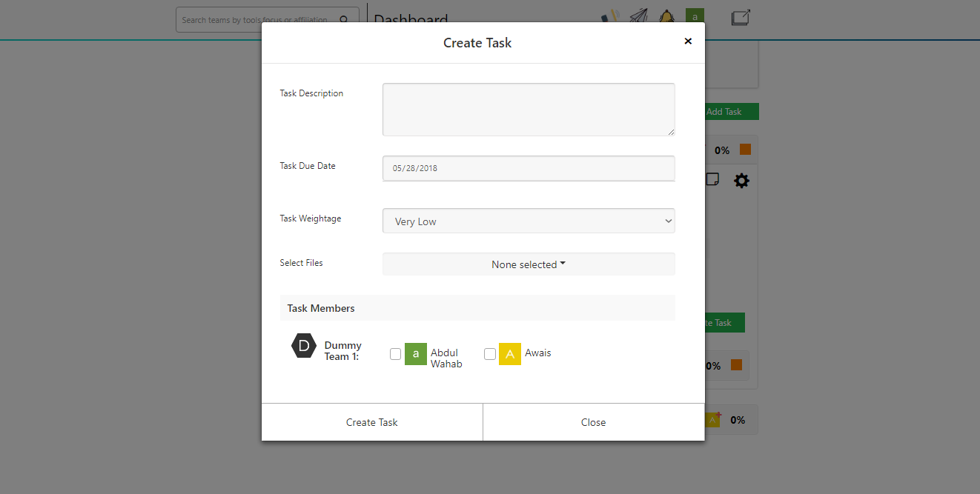Click the sticky note icon
The image size is (980, 494).
(712, 179)
